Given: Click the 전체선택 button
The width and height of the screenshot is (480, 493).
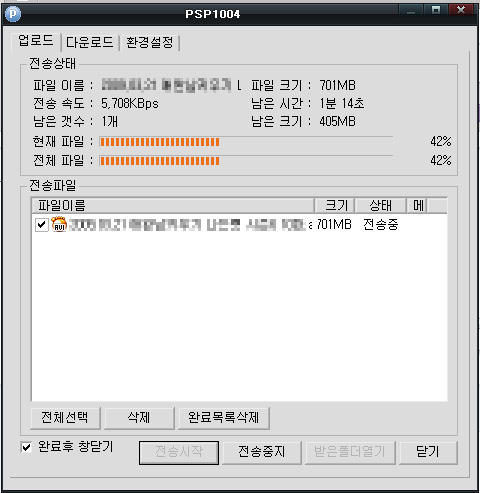Looking at the screenshot, I should 65,417.
